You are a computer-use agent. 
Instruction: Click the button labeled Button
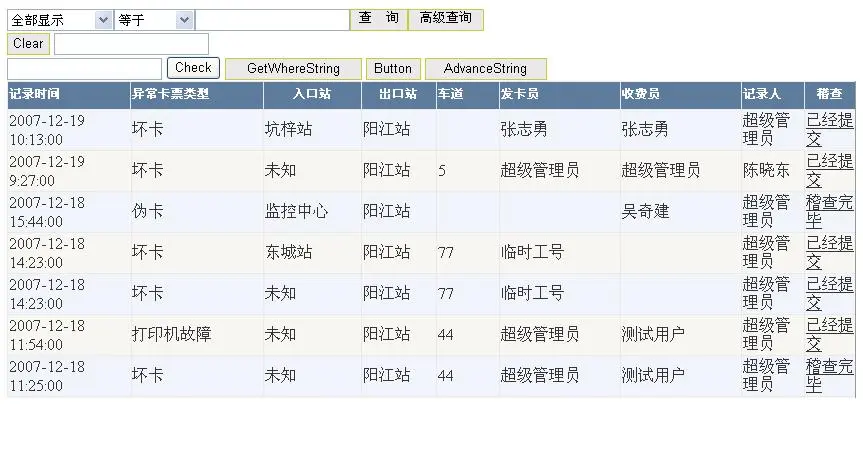pos(393,69)
